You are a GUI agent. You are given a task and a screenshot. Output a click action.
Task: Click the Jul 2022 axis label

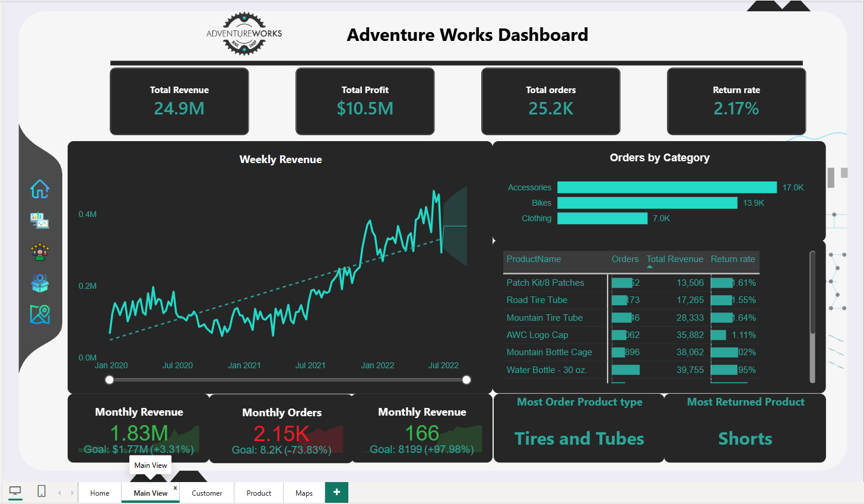[x=443, y=365]
